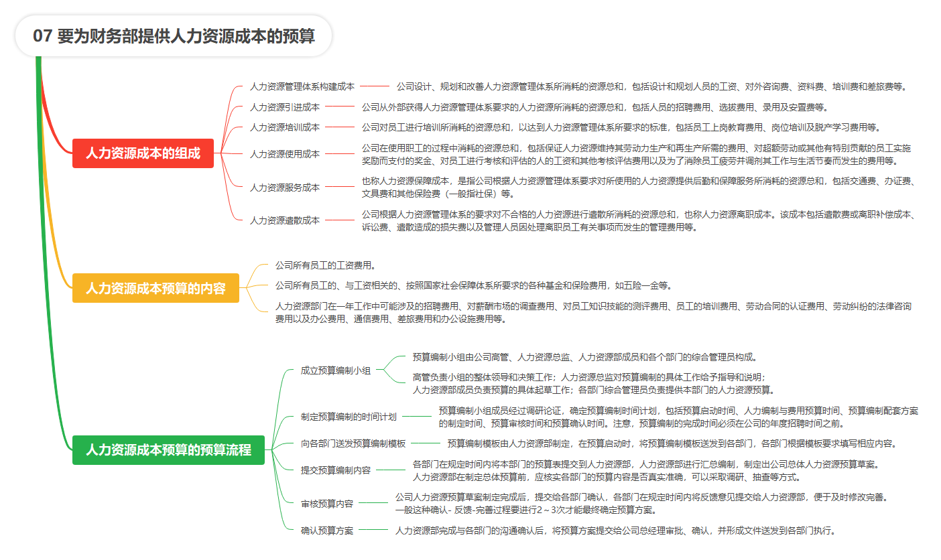Click the subtopic '人力资源服务成本'

tap(284, 188)
